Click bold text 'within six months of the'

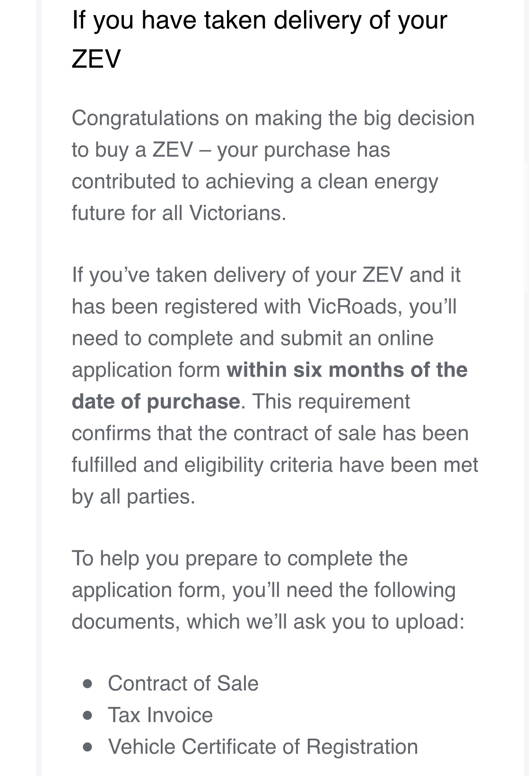(x=347, y=370)
